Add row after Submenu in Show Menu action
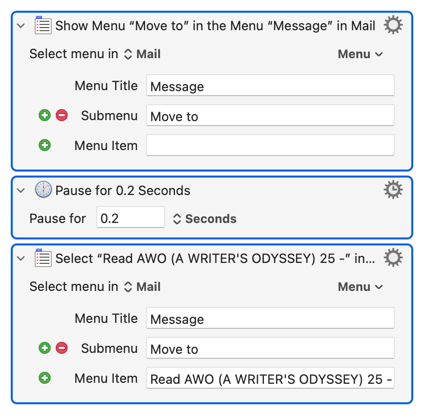 (x=45, y=115)
